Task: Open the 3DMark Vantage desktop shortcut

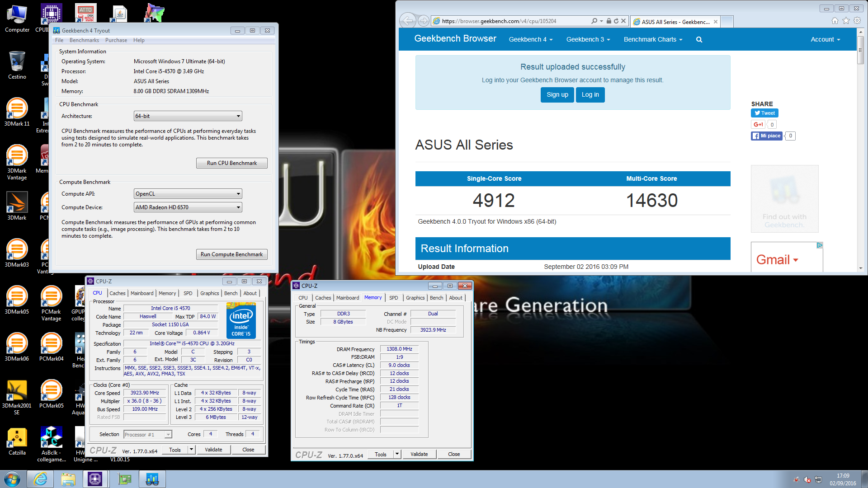Action: (x=17, y=162)
